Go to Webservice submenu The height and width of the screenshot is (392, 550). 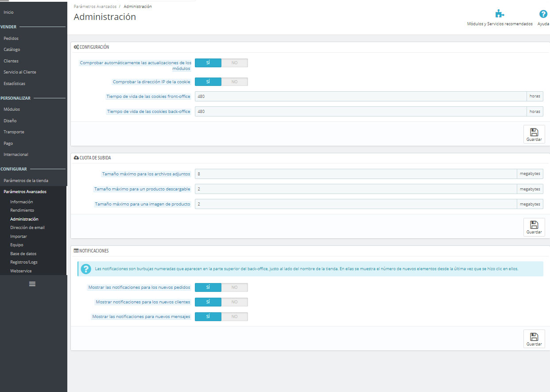tap(21, 271)
